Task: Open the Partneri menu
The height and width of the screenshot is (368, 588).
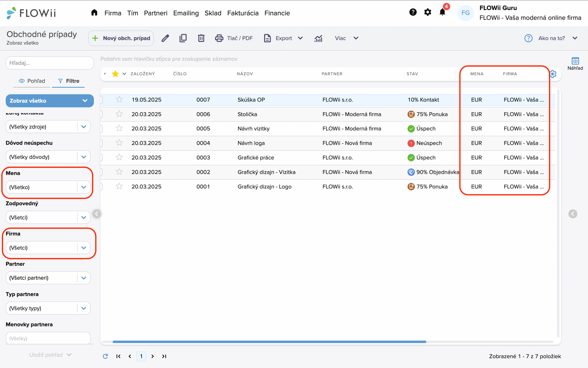Action: point(155,13)
